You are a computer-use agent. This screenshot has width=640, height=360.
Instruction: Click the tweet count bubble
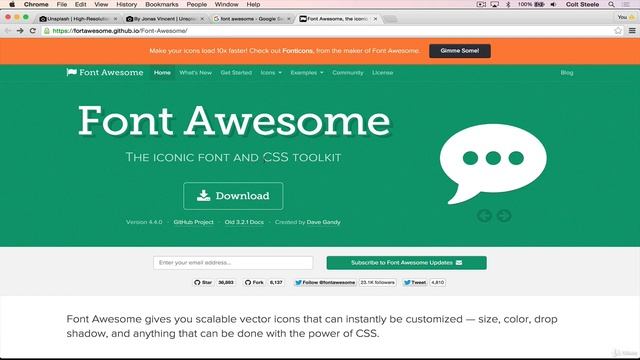tap(438, 282)
